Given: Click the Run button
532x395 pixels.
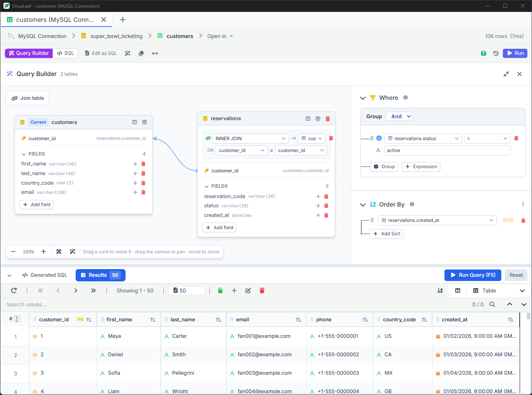Looking at the screenshot, I should pos(515,53).
